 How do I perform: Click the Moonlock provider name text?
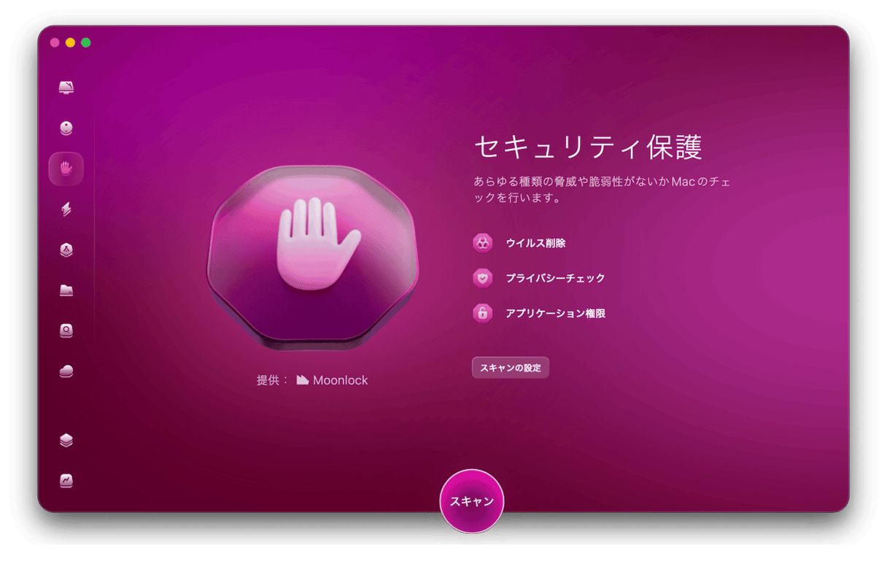(x=341, y=380)
